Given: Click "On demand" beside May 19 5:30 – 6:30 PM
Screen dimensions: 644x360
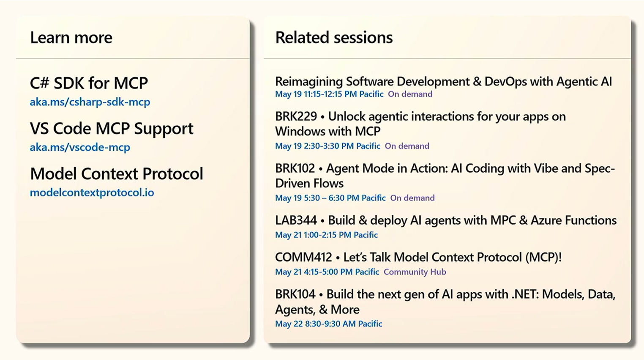Looking at the screenshot, I should (x=412, y=198).
